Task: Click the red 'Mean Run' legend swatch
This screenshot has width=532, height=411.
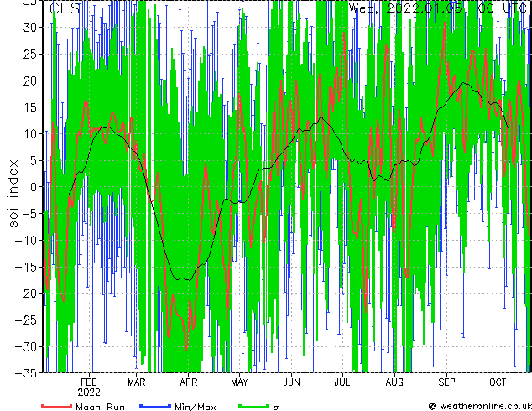Action: click(57, 406)
